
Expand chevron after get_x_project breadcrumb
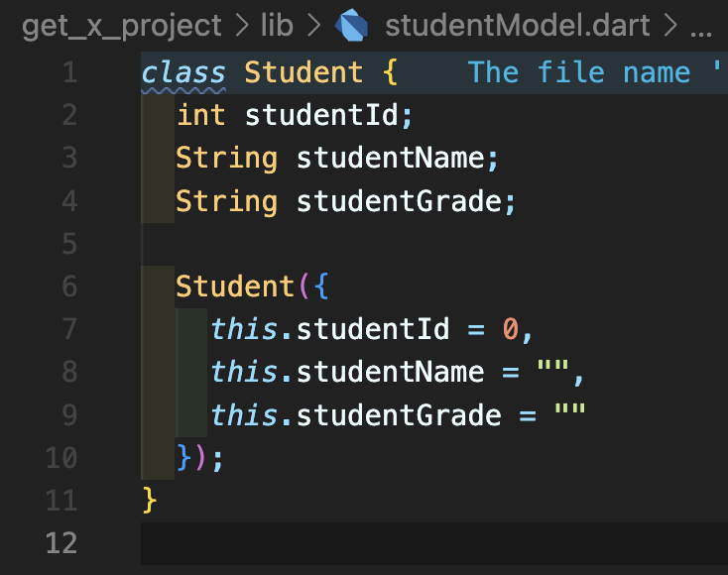241,25
